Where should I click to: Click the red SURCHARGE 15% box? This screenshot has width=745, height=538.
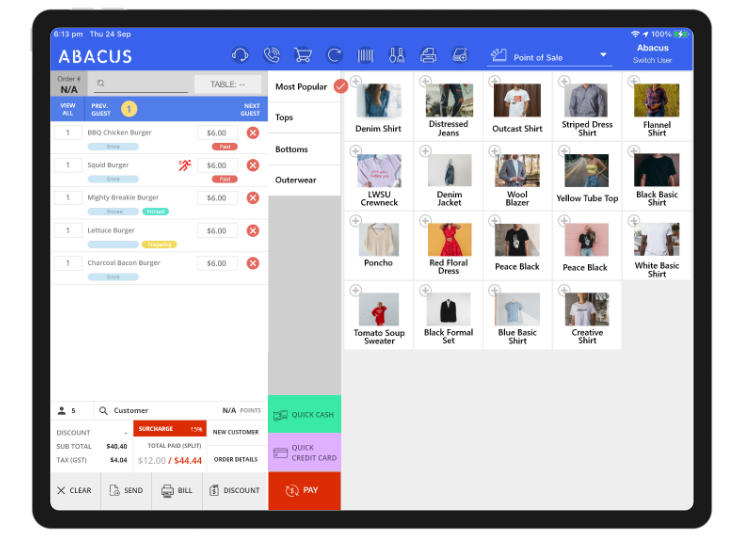pyautogui.click(x=170, y=428)
